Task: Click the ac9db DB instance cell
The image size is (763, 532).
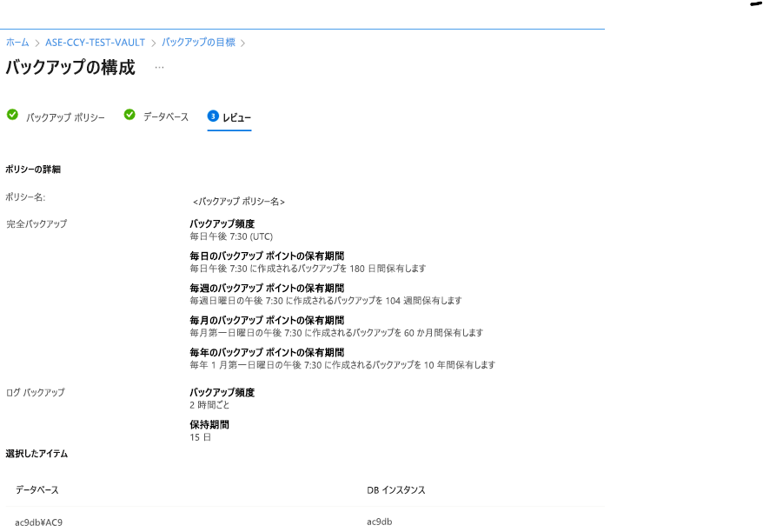Action: coord(380,522)
